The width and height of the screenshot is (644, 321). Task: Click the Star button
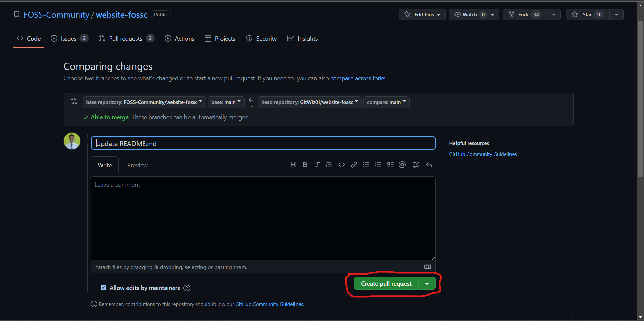(588, 15)
